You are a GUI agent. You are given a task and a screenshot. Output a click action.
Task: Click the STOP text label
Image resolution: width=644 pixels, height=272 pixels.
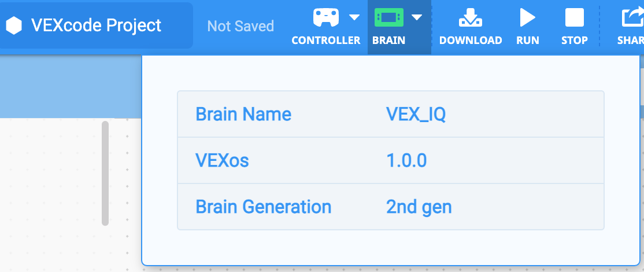(x=575, y=41)
